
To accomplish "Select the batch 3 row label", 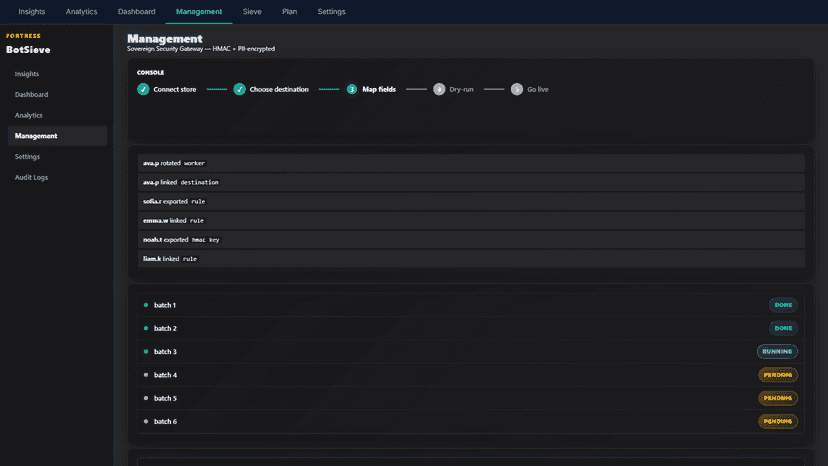I will tap(165, 351).
